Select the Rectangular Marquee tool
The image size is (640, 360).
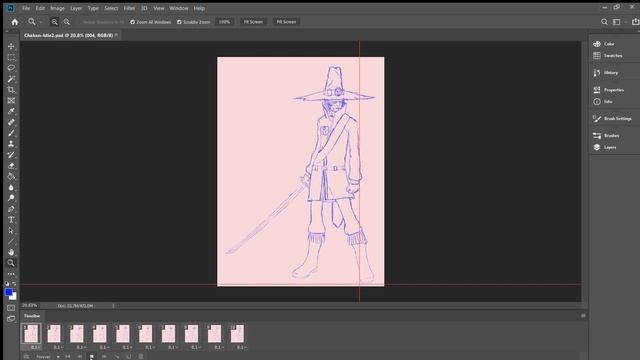(x=11, y=57)
